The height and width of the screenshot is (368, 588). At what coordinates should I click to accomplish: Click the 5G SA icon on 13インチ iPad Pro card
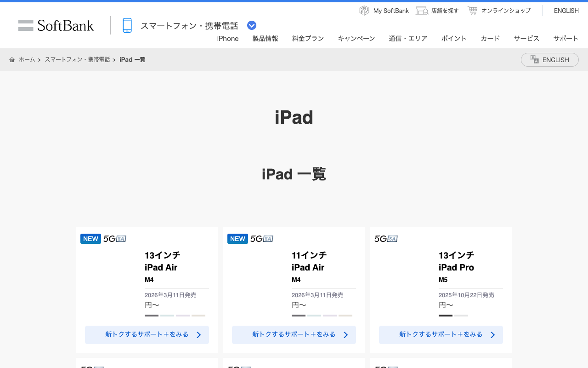pyautogui.click(x=386, y=239)
